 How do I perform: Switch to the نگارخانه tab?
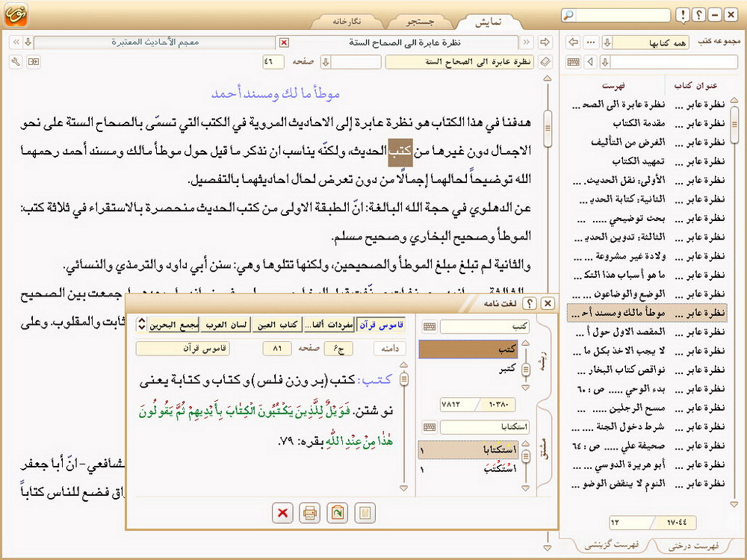point(346,22)
